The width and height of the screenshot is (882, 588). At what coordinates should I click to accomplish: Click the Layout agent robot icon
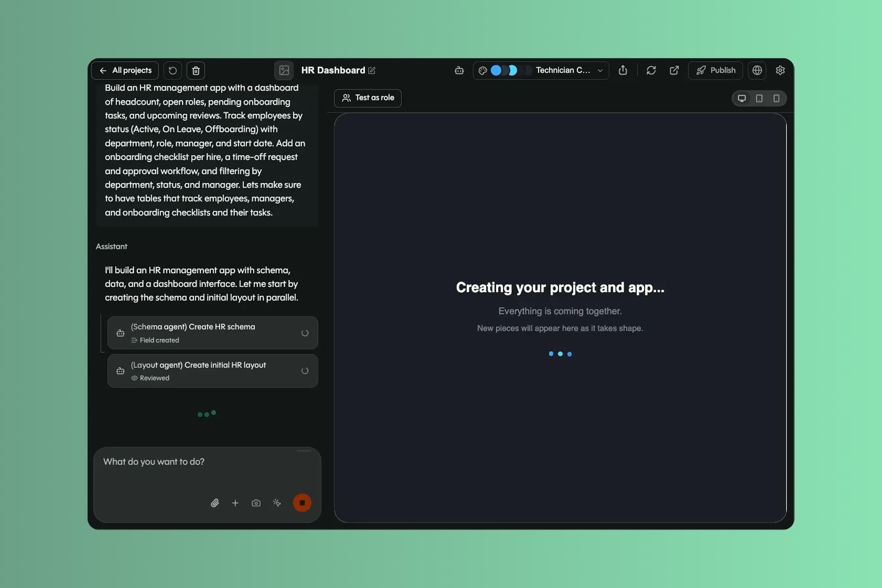(120, 371)
